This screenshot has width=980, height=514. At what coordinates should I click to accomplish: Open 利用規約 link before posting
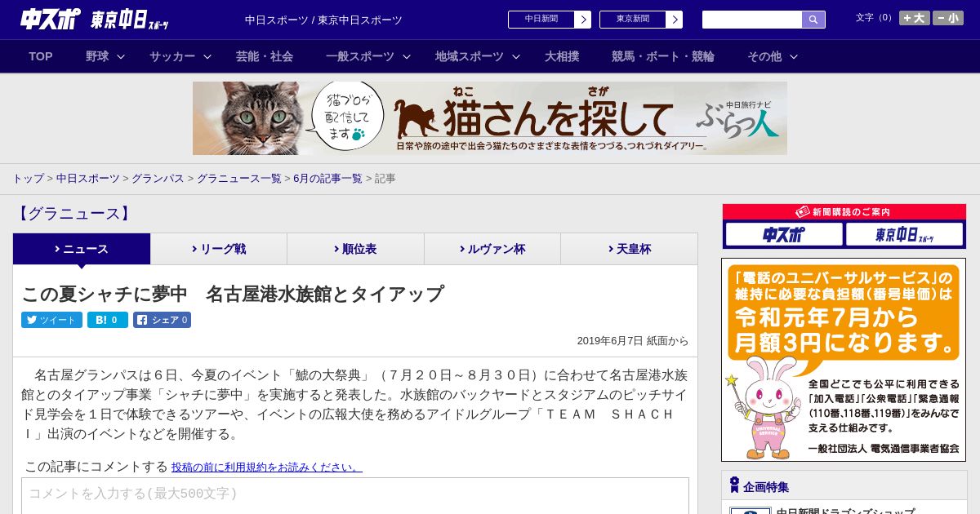coord(266,467)
